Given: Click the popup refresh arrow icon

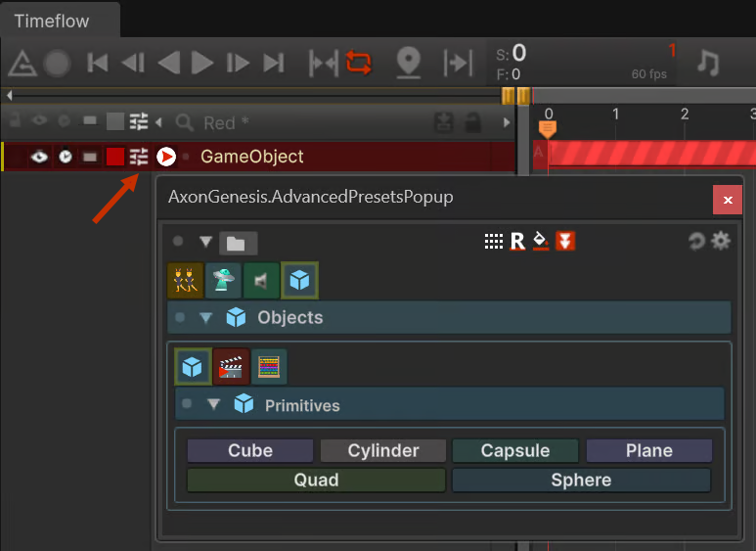Looking at the screenshot, I should point(695,241).
